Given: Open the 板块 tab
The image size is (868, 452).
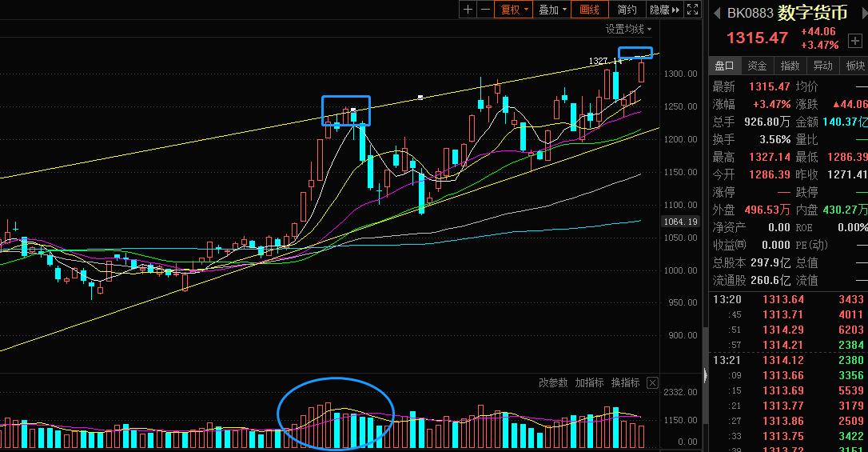Looking at the screenshot, I should point(854,66).
